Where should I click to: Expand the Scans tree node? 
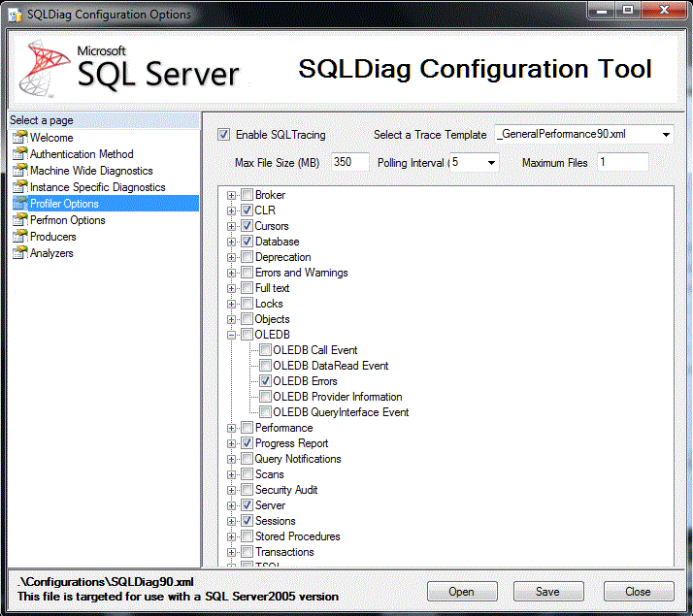click(x=231, y=474)
